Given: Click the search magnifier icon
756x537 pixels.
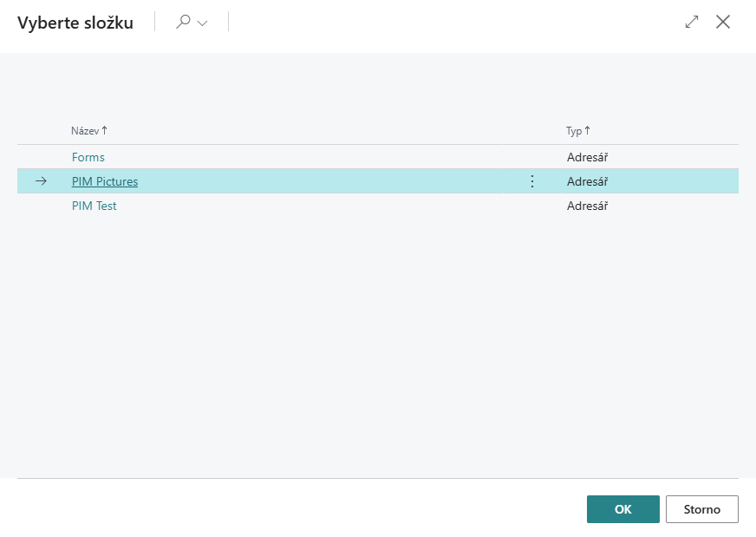Looking at the screenshot, I should pos(182,23).
